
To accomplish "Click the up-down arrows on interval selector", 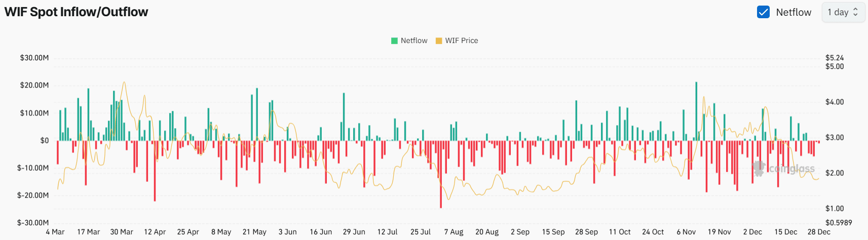I will pyautogui.click(x=856, y=12).
